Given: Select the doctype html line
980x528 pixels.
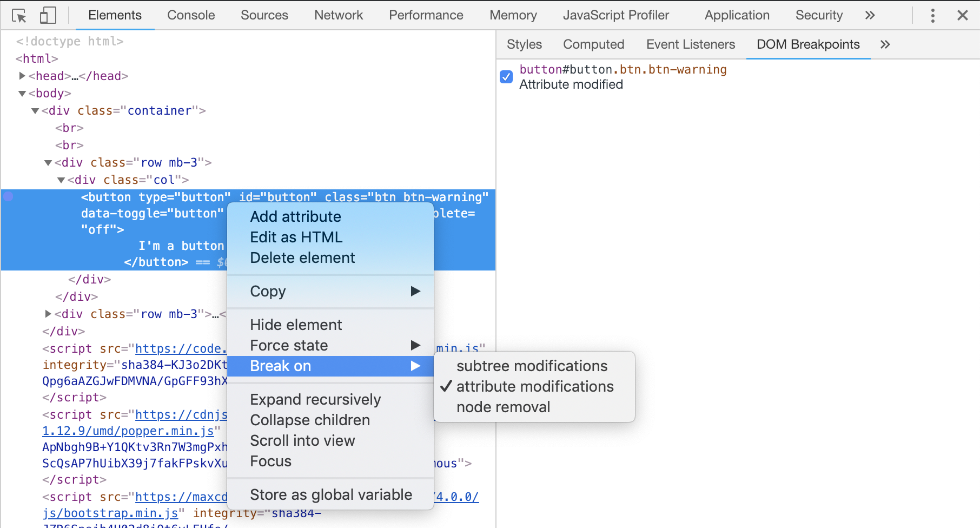Looking at the screenshot, I should point(70,41).
